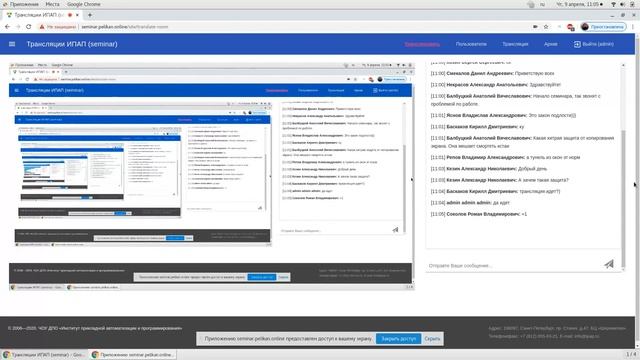Screen dimensions: 640x360
Task: Click the tray icon left of 'ru'
Action: pos(531,4)
